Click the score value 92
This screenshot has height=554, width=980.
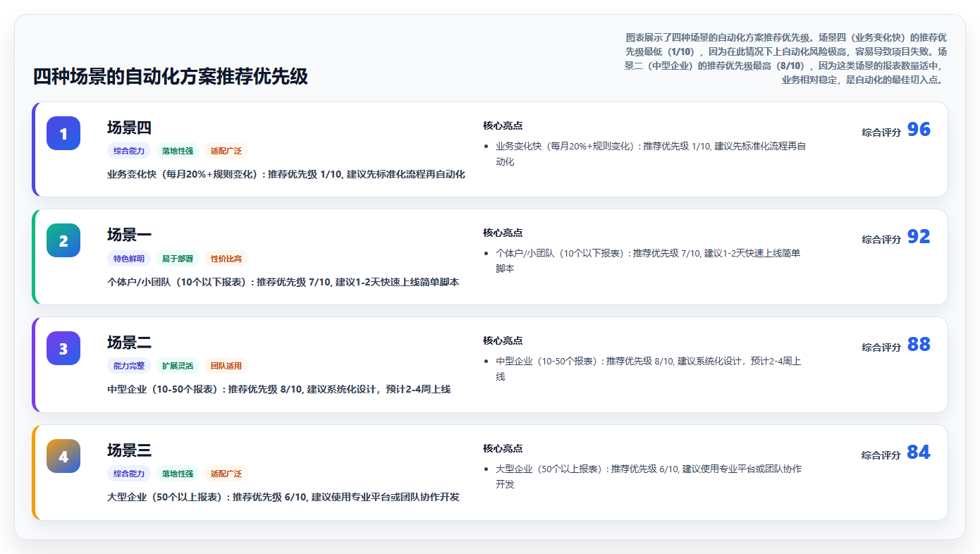pos(919,237)
